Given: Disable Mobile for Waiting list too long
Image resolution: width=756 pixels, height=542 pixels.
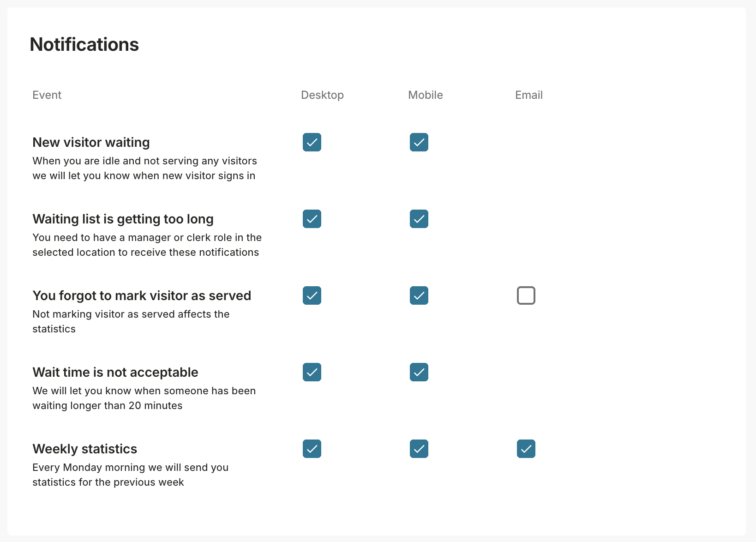Looking at the screenshot, I should point(419,219).
